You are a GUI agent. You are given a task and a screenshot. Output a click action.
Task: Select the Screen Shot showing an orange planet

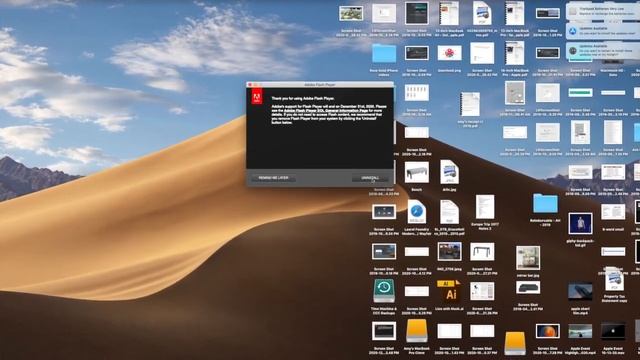tap(547, 331)
